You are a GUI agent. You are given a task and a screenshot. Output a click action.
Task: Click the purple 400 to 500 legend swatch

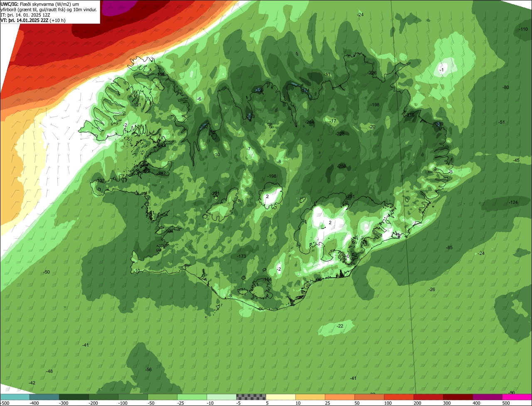[x=488, y=397]
